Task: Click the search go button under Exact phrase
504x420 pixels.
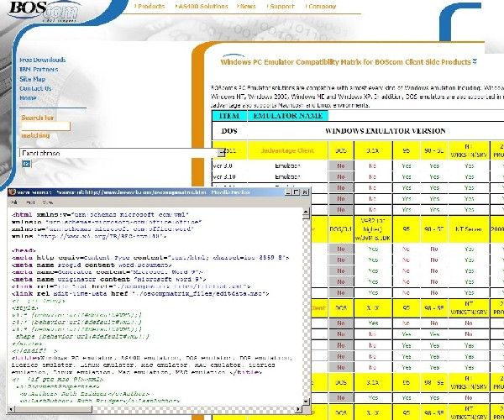Action: 26,164
